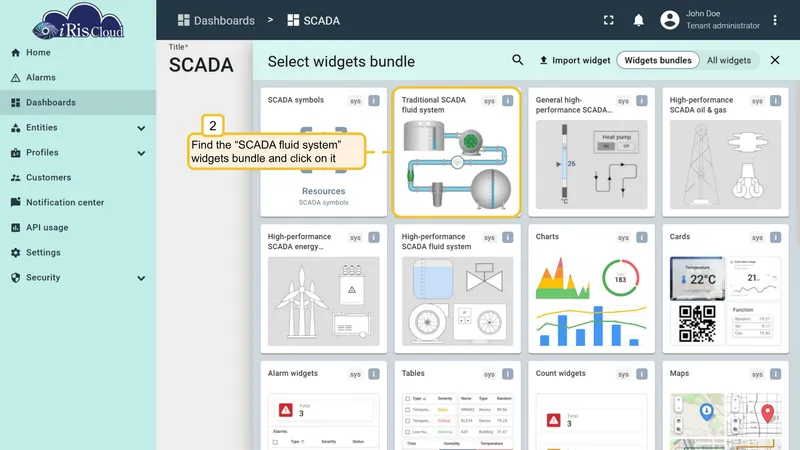The width and height of the screenshot is (800, 450).
Task: Show info for Traditional SCADA fluid system
Action: [508, 101]
